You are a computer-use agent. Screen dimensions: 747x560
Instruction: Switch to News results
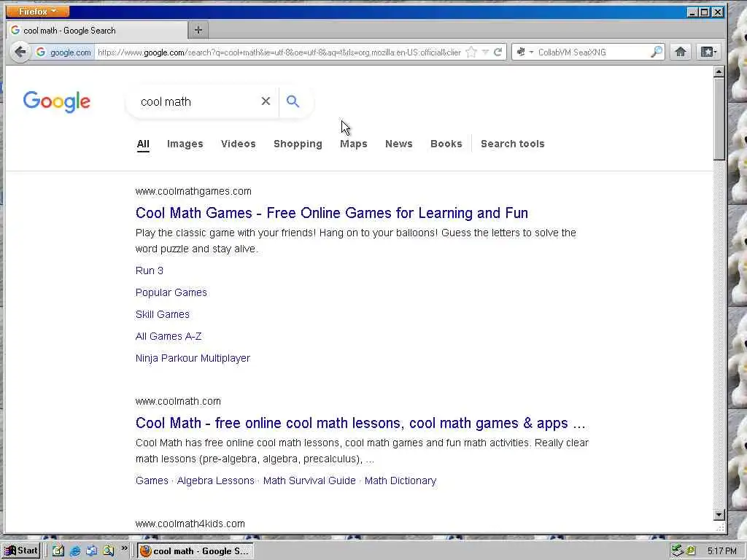pos(399,144)
